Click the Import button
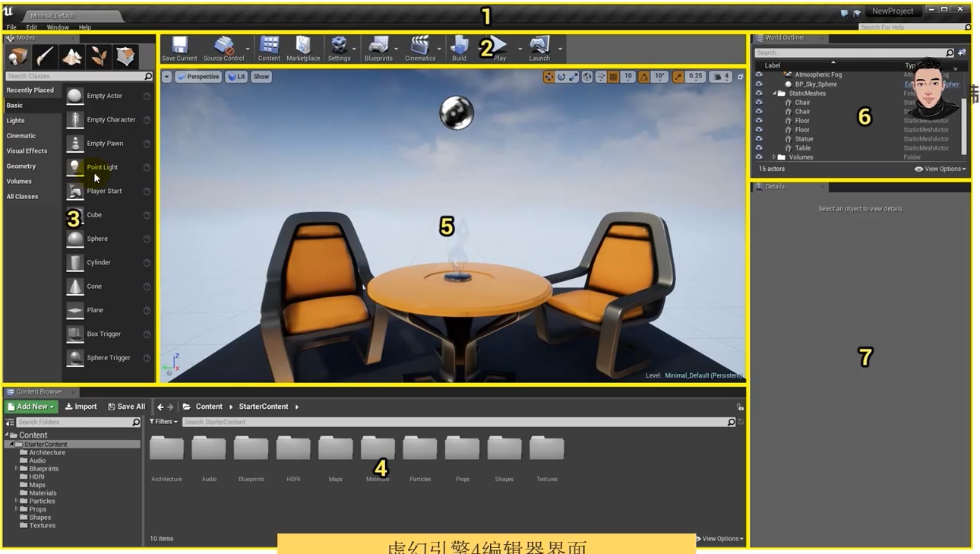This screenshot has width=980, height=554. click(81, 407)
